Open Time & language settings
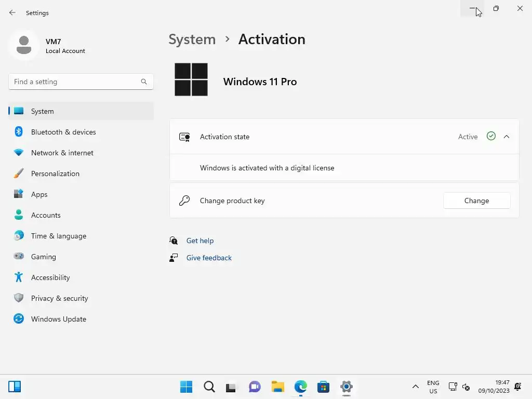This screenshot has width=532, height=399. point(81,236)
